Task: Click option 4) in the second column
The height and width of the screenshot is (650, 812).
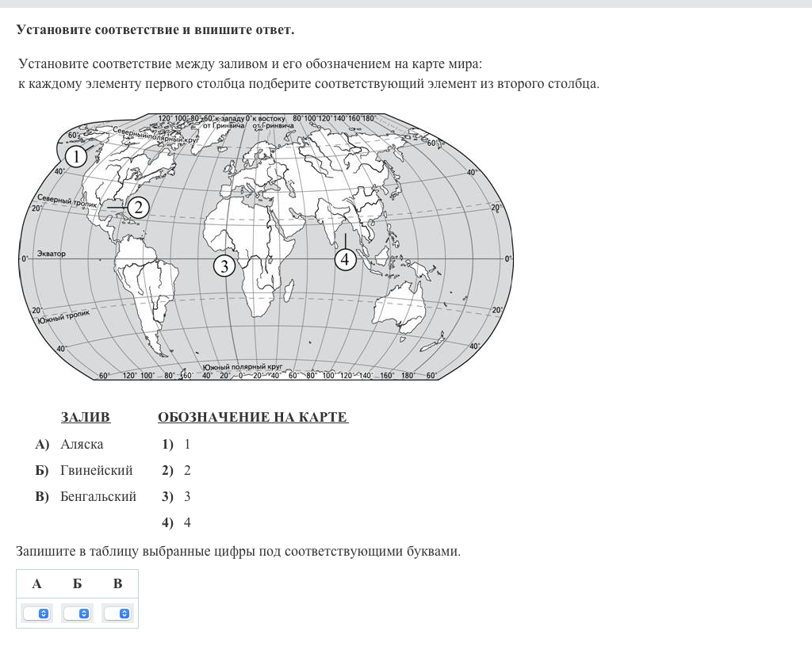Action: coord(176,522)
